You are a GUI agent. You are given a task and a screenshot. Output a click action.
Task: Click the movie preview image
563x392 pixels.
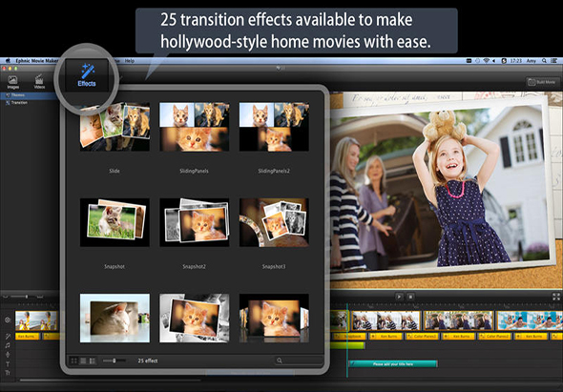pyautogui.click(x=446, y=190)
